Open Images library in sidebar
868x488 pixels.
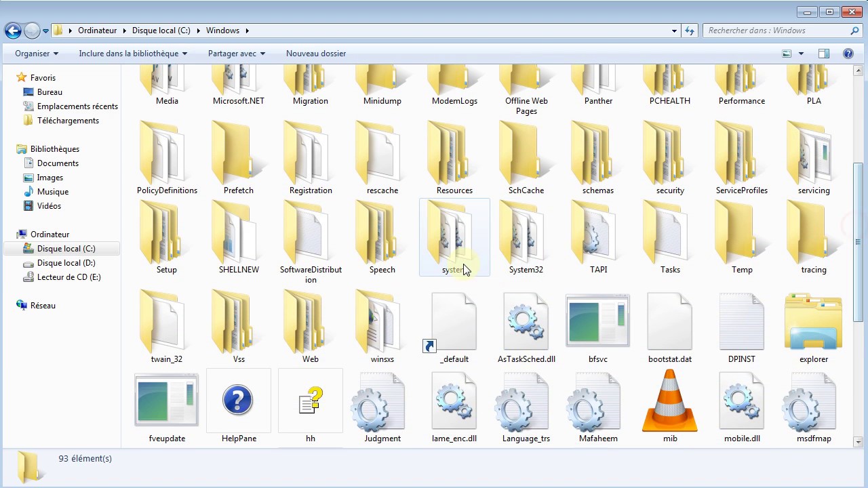tap(50, 178)
